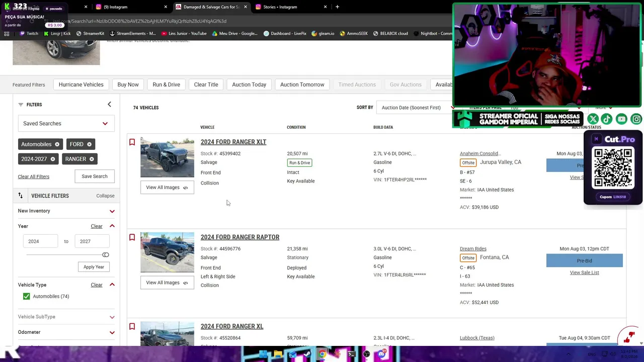Click the Save Search button

pyautogui.click(x=95, y=176)
